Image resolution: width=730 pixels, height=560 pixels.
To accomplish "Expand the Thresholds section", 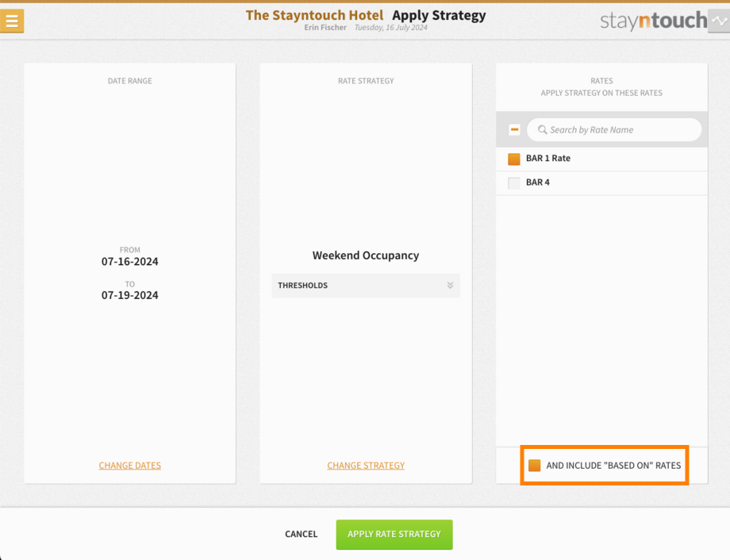I will [366, 286].
